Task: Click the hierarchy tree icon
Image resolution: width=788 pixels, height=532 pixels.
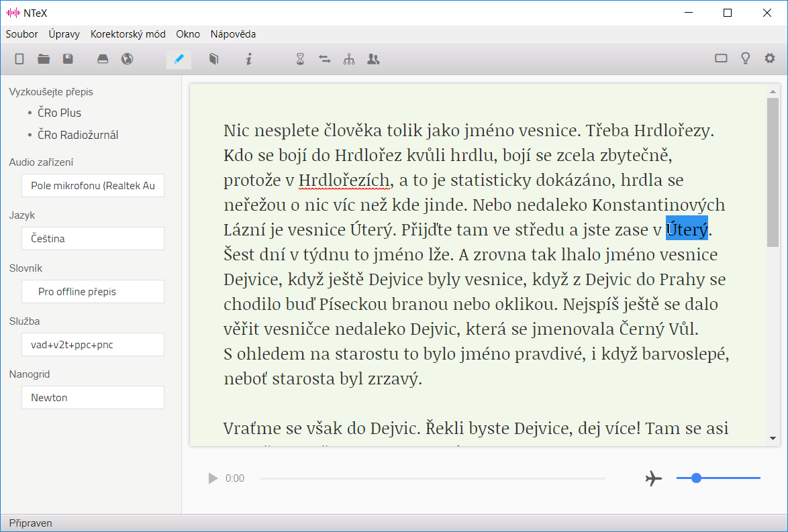Action: pos(349,59)
